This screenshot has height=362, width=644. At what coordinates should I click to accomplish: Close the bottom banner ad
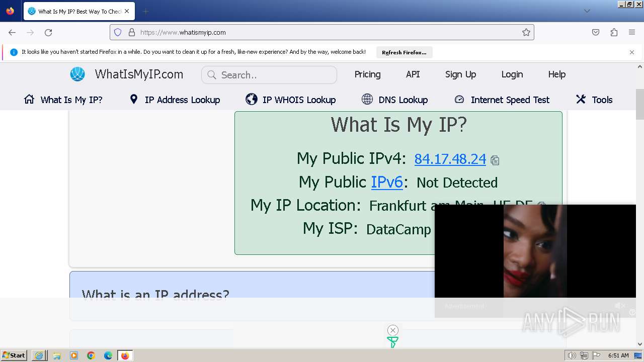point(393,330)
